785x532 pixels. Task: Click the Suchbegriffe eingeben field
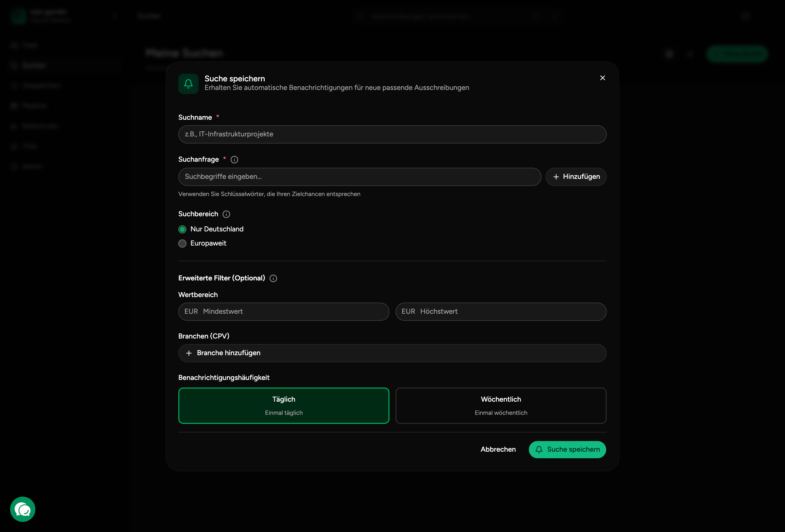point(359,177)
